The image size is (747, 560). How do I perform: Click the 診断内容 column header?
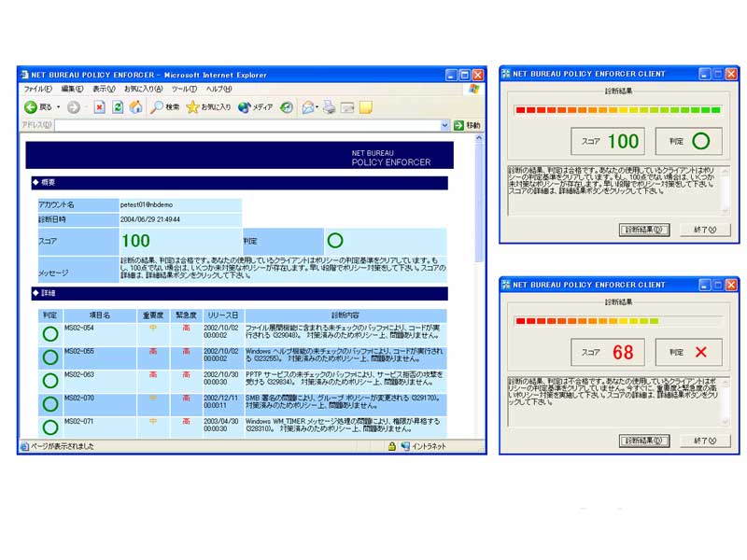[x=345, y=315]
